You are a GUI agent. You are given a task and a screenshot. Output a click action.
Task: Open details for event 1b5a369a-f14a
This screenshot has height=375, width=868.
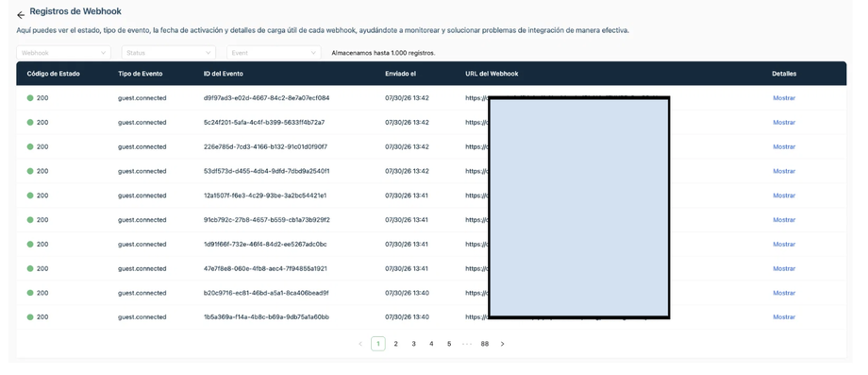click(784, 317)
